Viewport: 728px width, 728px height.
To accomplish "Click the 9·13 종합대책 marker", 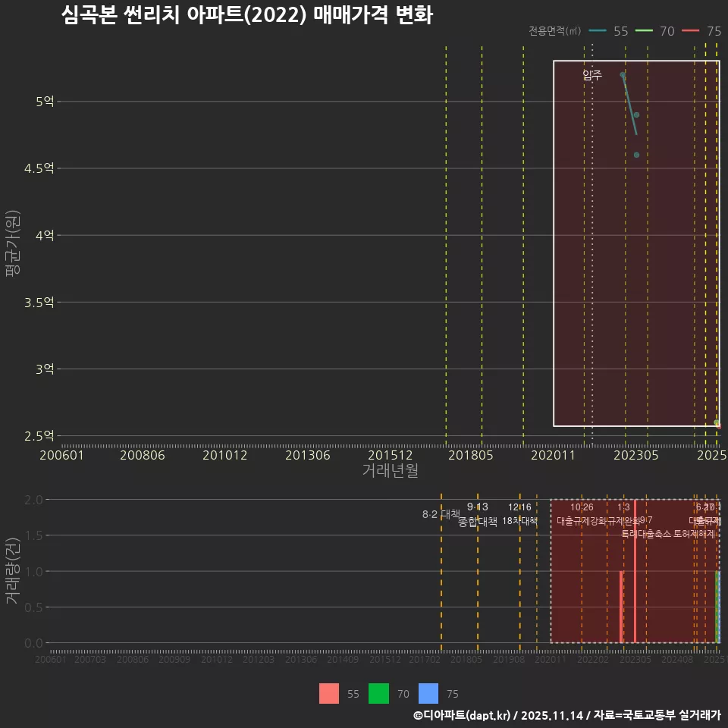I will point(478,514).
